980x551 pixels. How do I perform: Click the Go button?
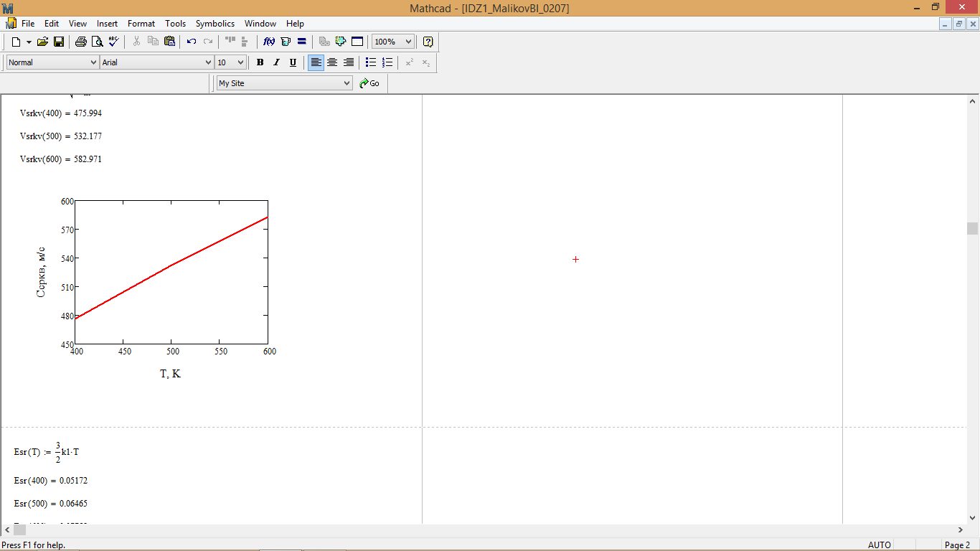369,83
